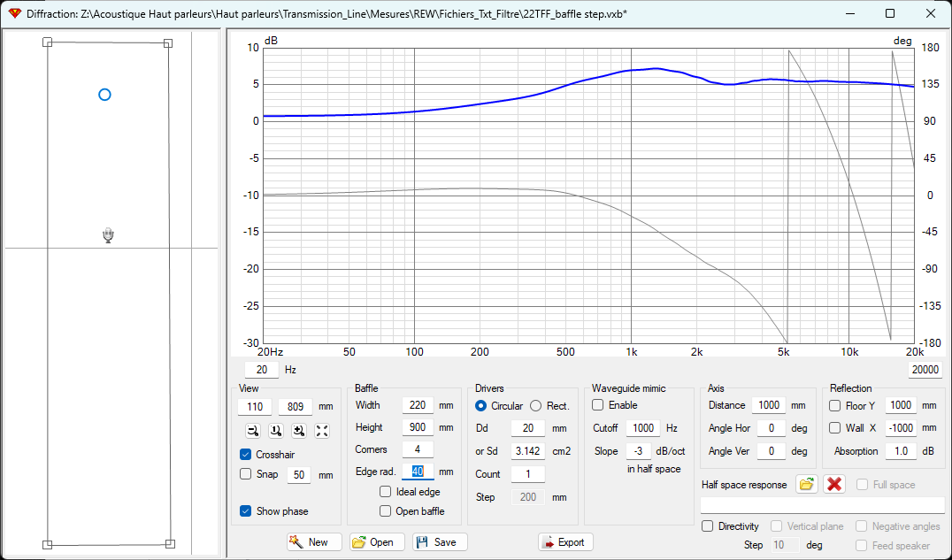Choose the Rect. driver shape

pyautogui.click(x=536, y=406)
